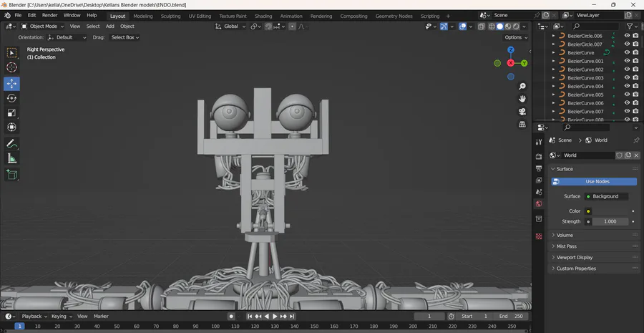The width and height of the screenshot is (644, 333).
Task: Switch to the Sculpting workspace tab
Action: click(x=170, y=16)
